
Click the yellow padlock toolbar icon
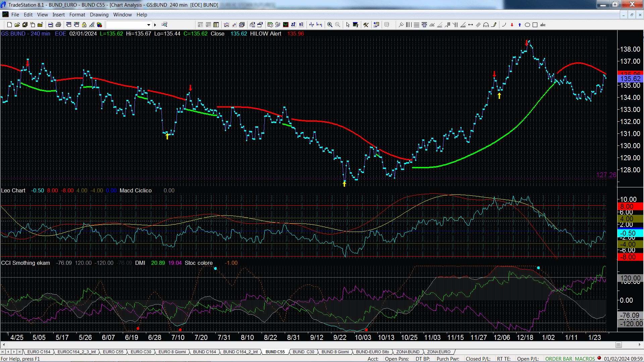(x=84, y=25)
